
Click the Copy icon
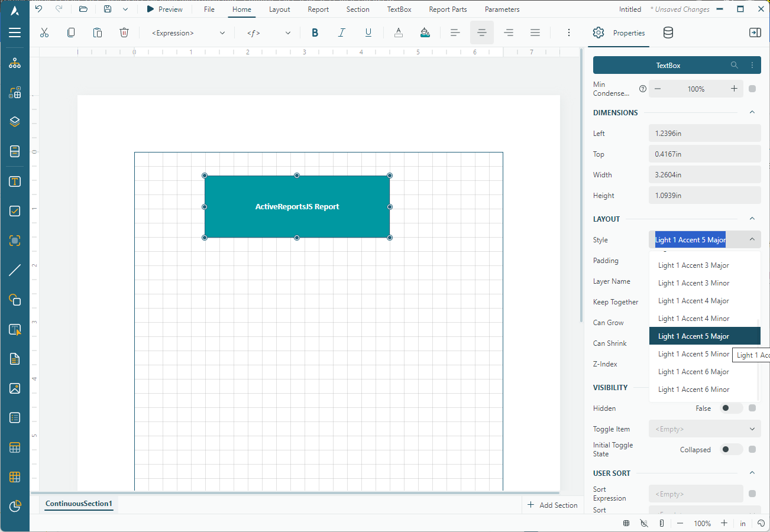pyautogui.click(x=71, y=33)
